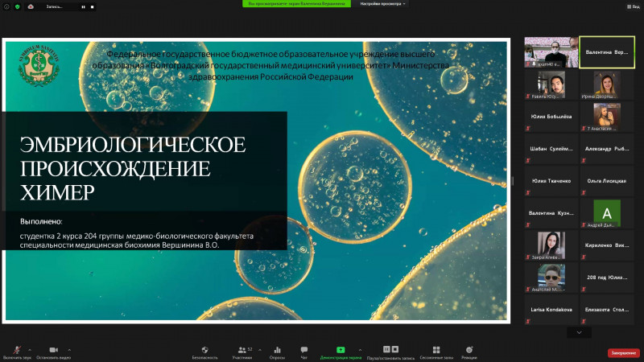The image size is (644, 362).
Task: Change layout with the Вид button
Action: pos(634,6)
